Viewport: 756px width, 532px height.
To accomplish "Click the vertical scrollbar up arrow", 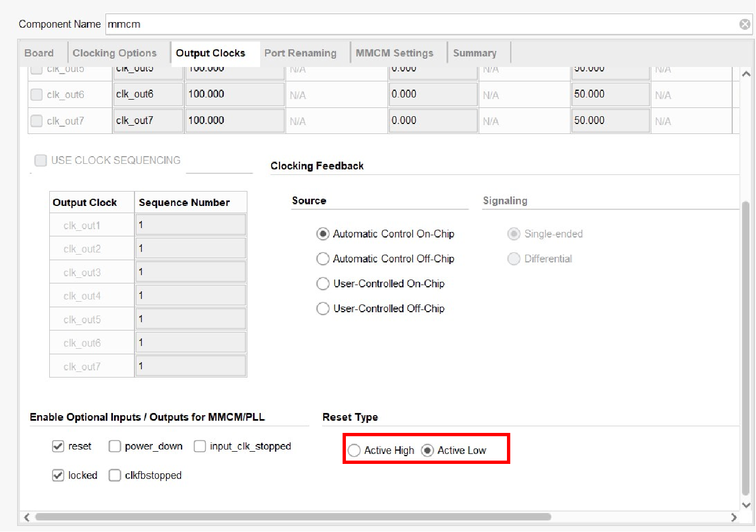I will tap(746, 74).
